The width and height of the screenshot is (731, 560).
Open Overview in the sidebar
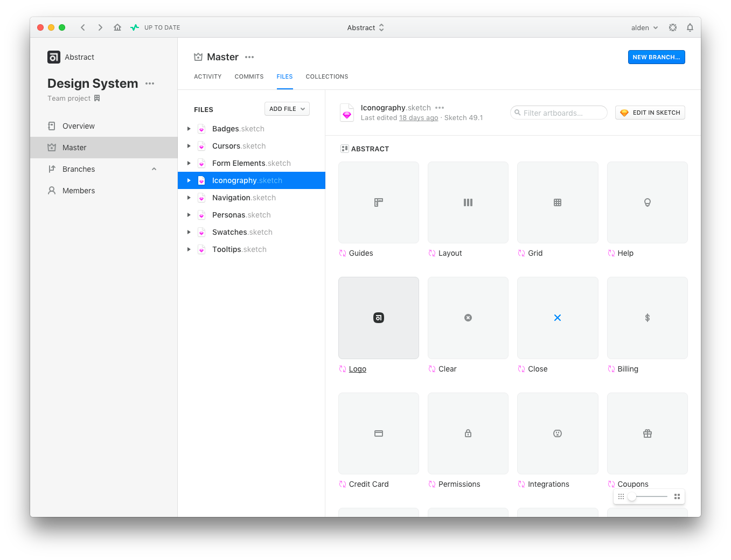tap(104, 126)
